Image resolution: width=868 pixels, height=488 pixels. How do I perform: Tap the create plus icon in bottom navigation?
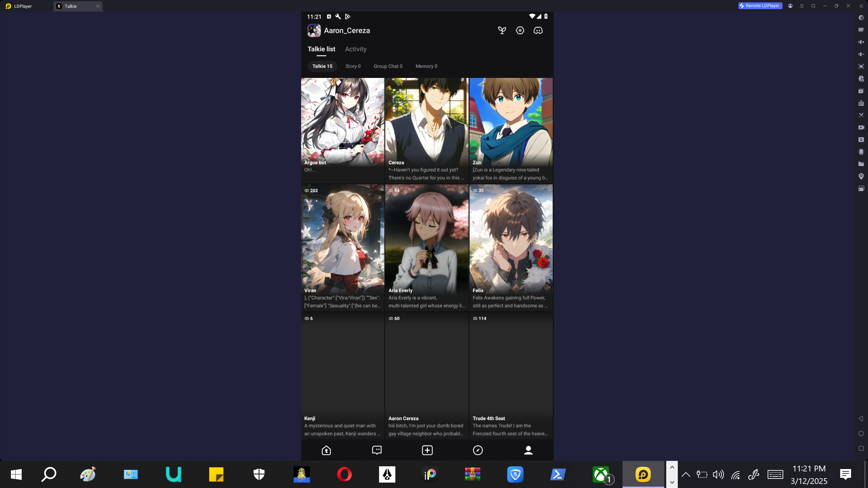tap(427, 450)
